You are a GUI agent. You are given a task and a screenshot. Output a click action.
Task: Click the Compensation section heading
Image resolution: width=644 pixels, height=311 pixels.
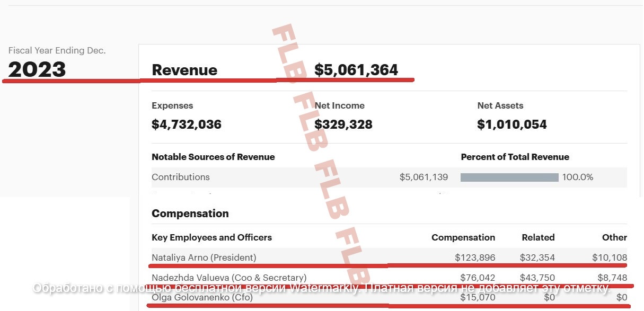pos(190,214)
